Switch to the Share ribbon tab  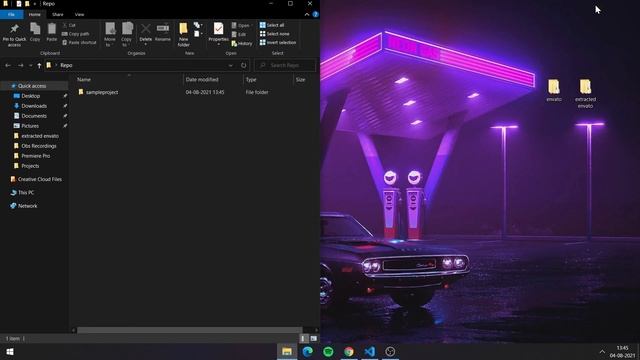pyautogui.click(x=58, y=14)
